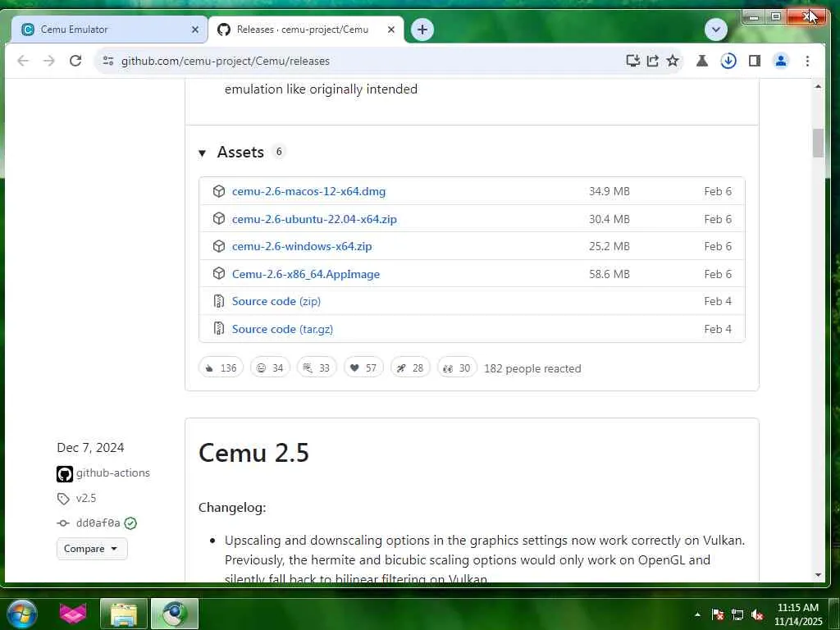Open the profile avatar menu
The height and width of the screenshot is (630, 840).
pyautogui.click(x=781, y=61)
